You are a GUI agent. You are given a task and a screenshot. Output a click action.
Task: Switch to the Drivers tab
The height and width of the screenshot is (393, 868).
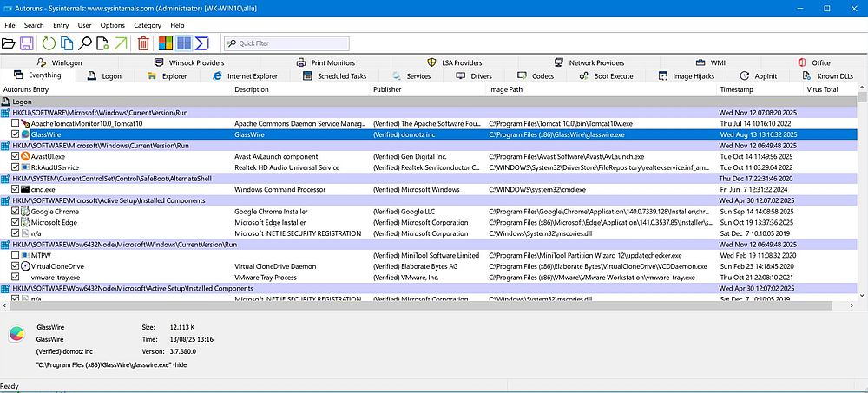[x=475, y=76]
